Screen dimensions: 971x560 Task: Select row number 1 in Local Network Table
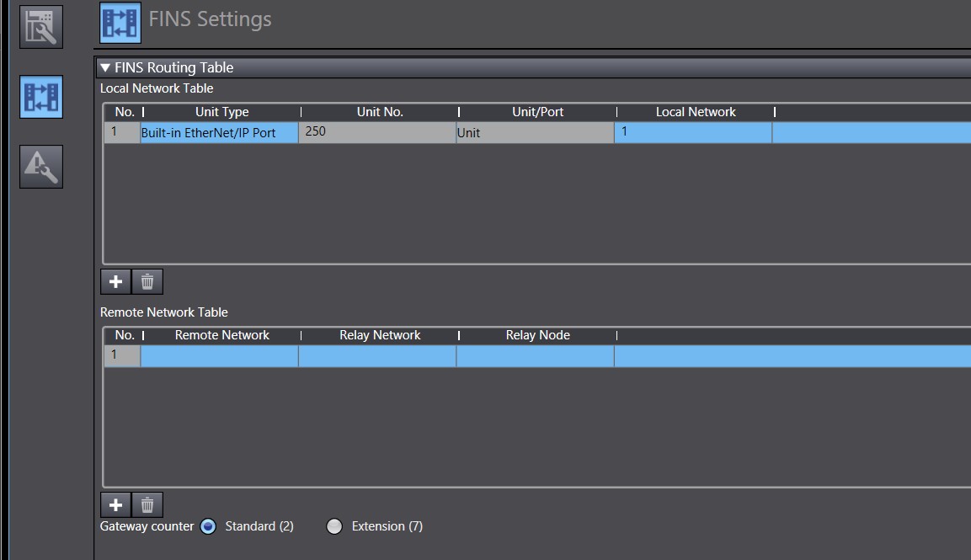click(122, 132)
